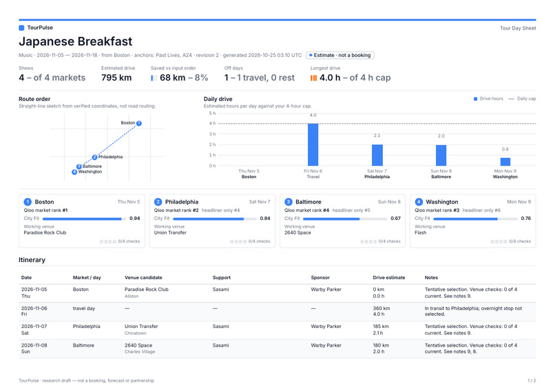This screenshot has height=392, width=555.
Task: Select Washington marker 4 on route map
Action: pos(74,172)
